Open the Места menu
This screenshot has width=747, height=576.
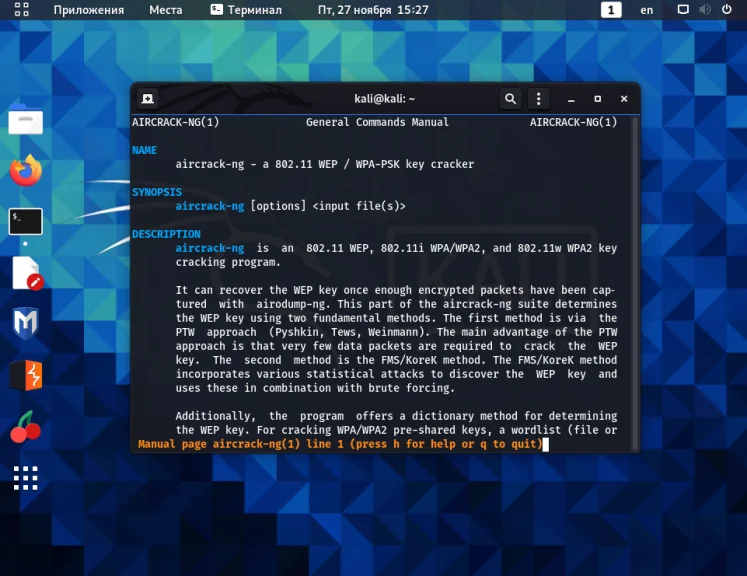coord(165,10)
